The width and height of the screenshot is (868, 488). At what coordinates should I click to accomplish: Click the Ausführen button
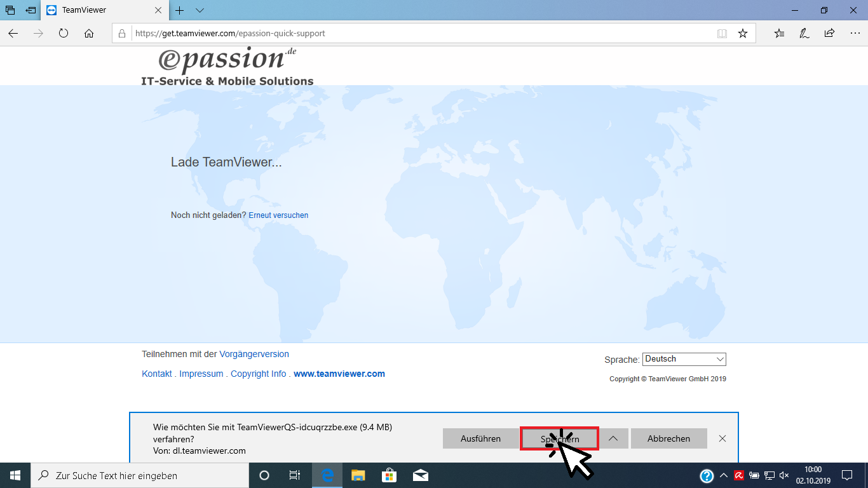(x=480, y=438)
